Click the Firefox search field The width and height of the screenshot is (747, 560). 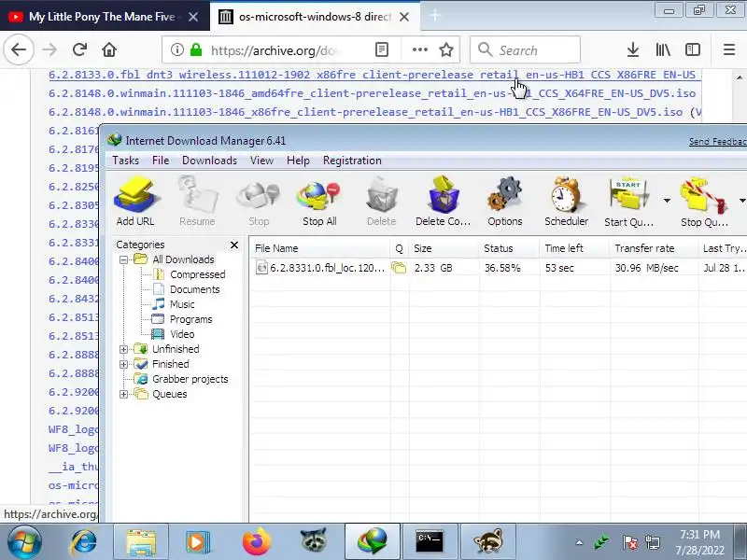tap(525, 49)
